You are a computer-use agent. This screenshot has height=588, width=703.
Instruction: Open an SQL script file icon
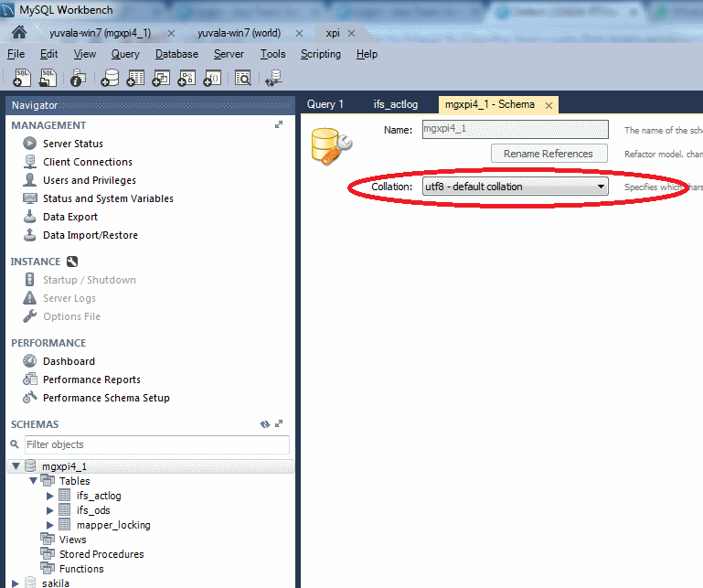click(x=48, y=78)
